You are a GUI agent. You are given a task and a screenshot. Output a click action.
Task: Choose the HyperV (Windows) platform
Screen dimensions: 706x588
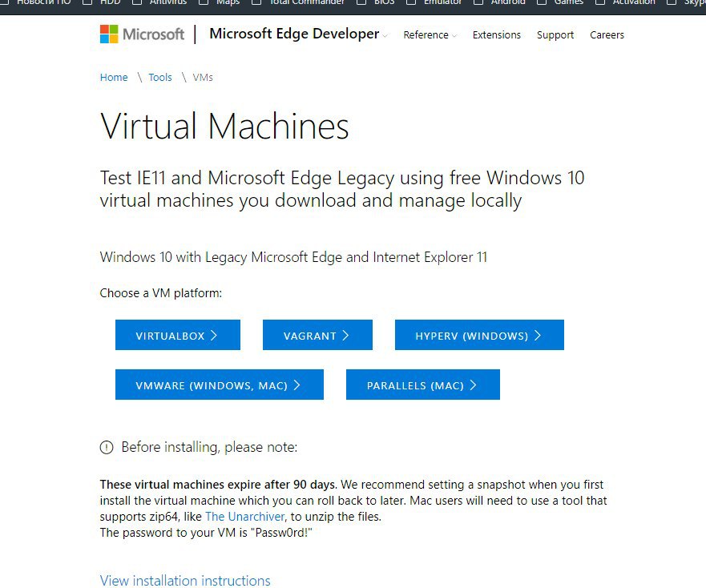click(479, 335)
